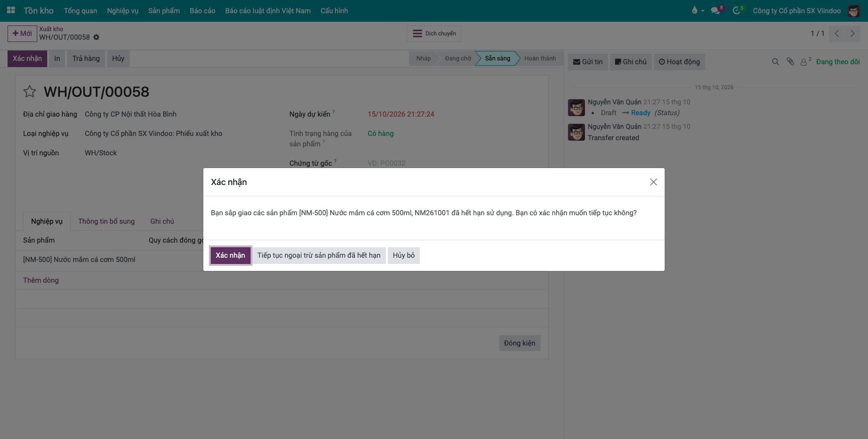Click the Xuất kho breadcrumb link

tap(51, 29)
